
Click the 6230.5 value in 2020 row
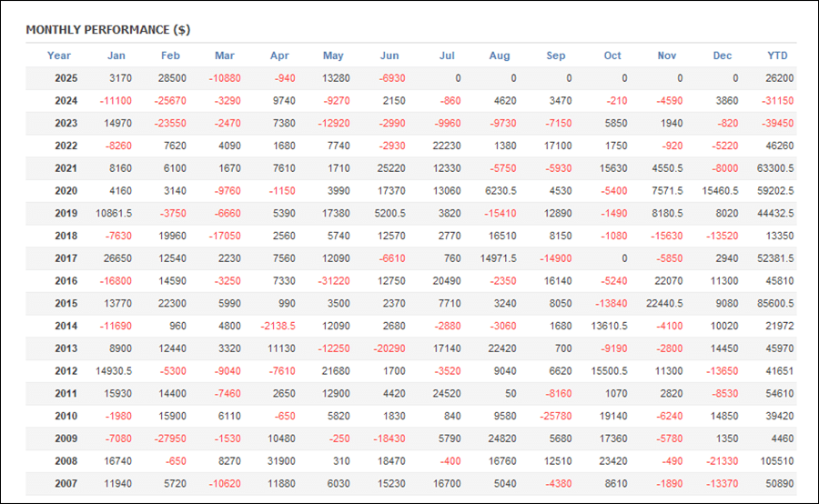[x=500, y=191]
